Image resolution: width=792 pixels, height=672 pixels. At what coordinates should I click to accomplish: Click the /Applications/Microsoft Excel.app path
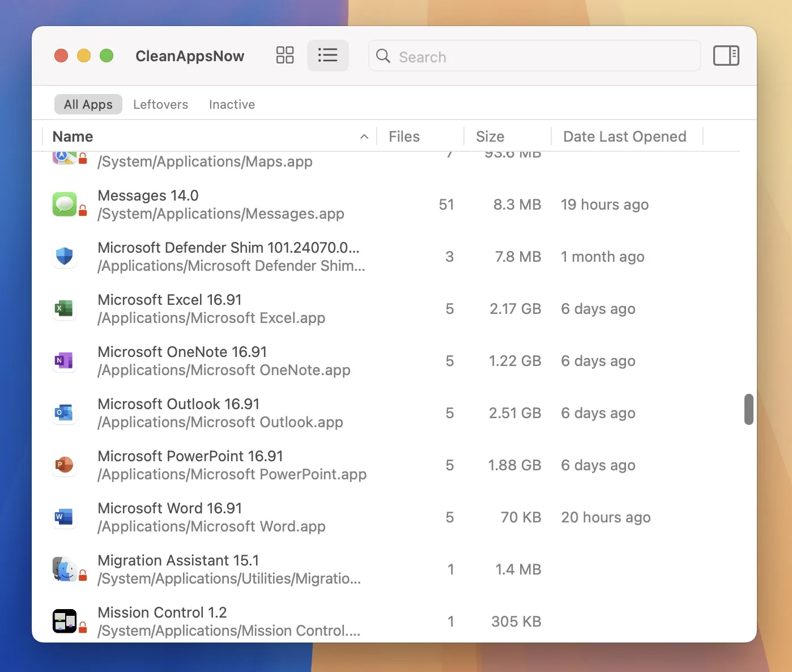click(x=211, y=318)
